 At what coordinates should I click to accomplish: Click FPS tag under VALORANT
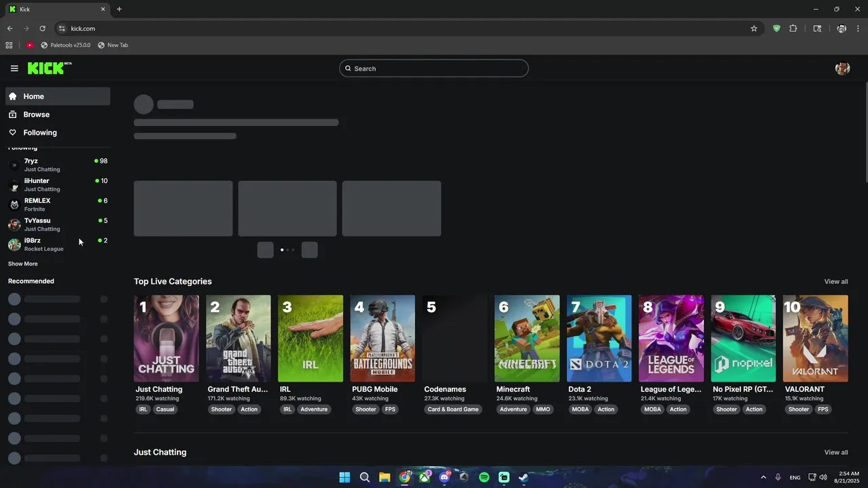click(823, 409)
